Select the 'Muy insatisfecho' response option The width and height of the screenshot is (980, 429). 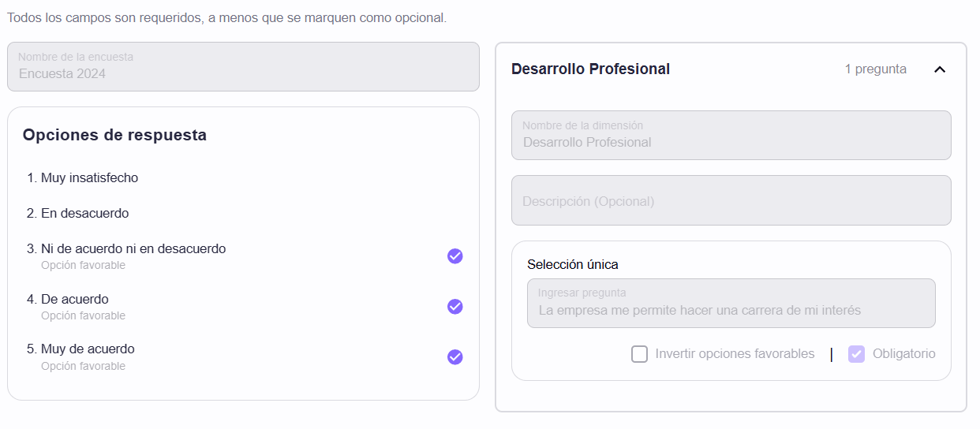[89, 178]
